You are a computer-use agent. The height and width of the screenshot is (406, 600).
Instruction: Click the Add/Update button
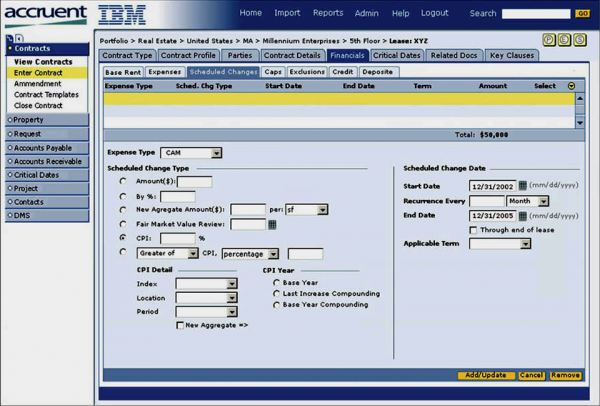point(486,375)
